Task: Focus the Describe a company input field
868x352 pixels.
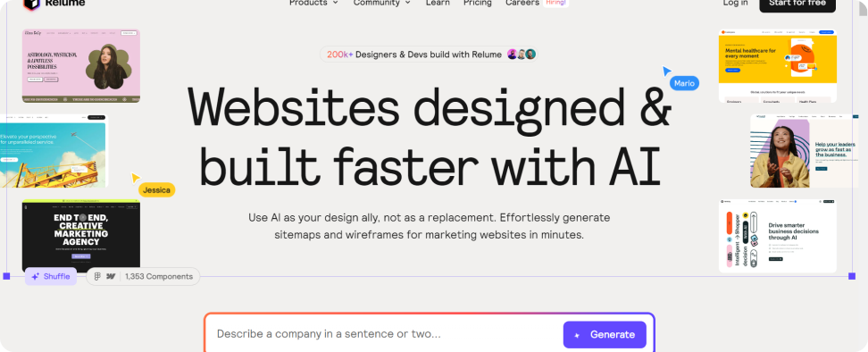Action: point(385,334)
